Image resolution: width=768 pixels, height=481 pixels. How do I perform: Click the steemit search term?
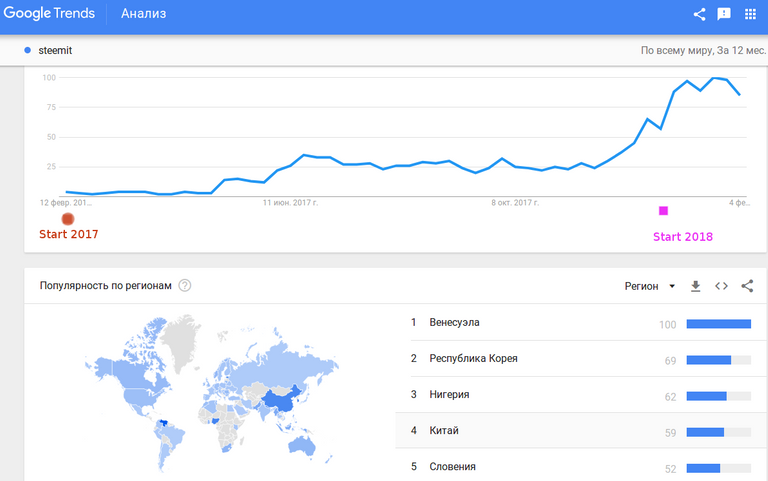point(55,49)
